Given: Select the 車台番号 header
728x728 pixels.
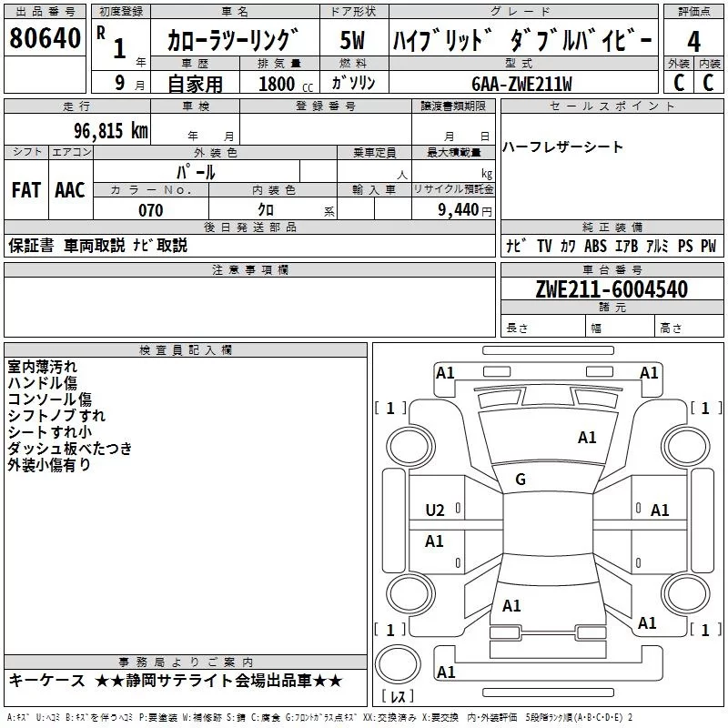Looking at the screenshot, I should (612, 269).
